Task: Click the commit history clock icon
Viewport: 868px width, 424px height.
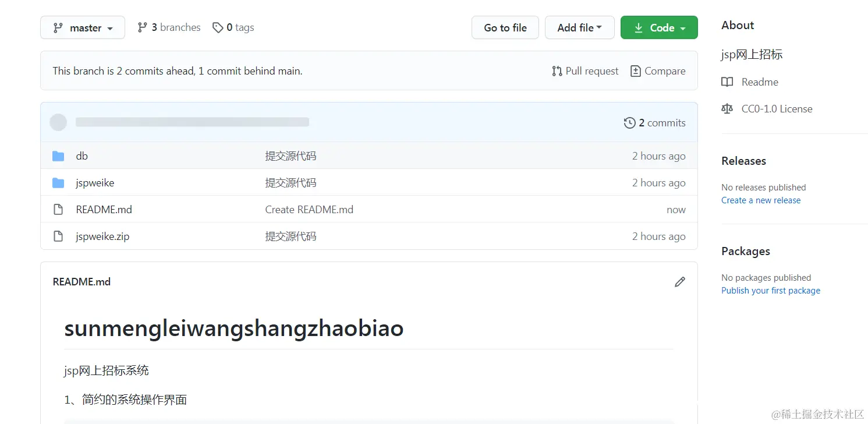Action: pyautogui.click(x=629, y=123)
